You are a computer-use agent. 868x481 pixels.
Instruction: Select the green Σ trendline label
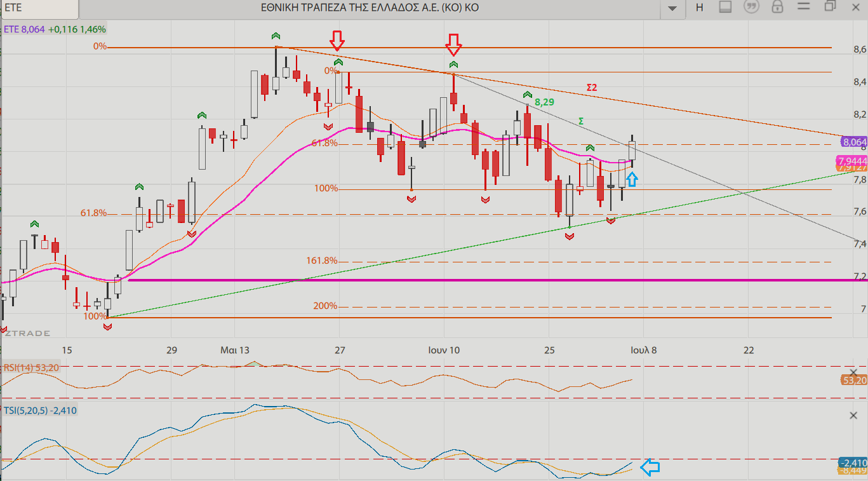[581, 121]
